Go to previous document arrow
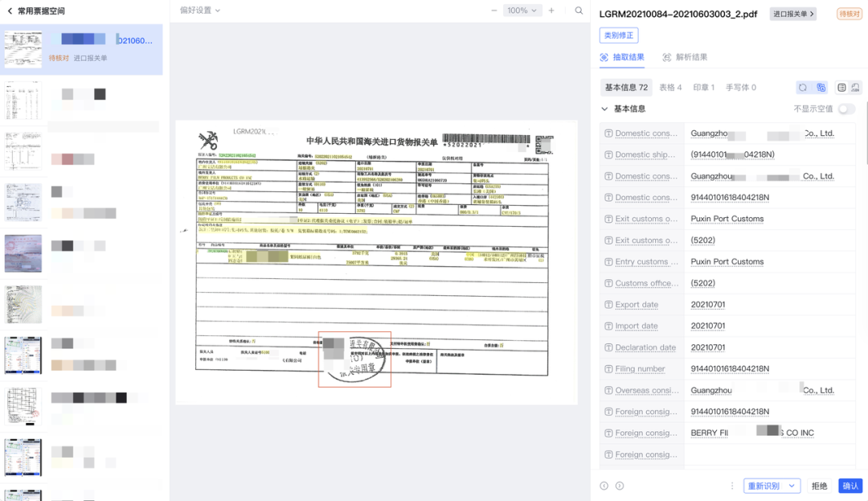 [x=604, y=486]
